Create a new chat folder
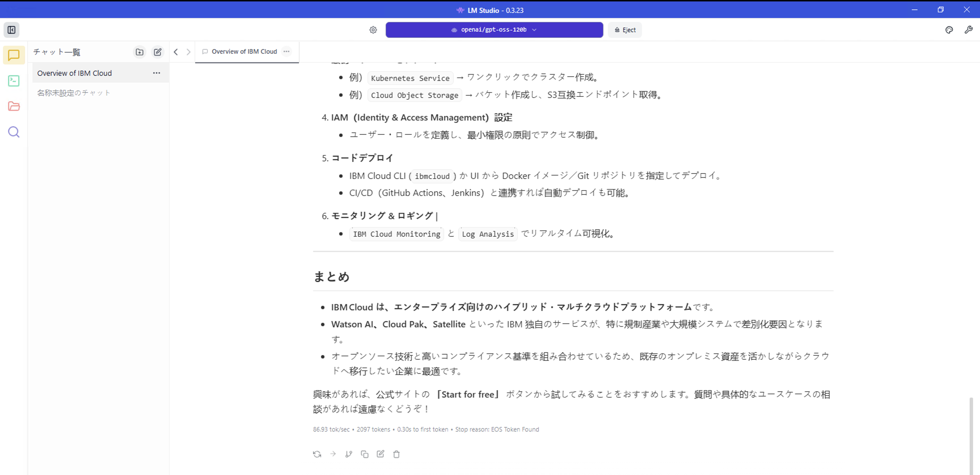980x475 pixels. coord(140,52)
